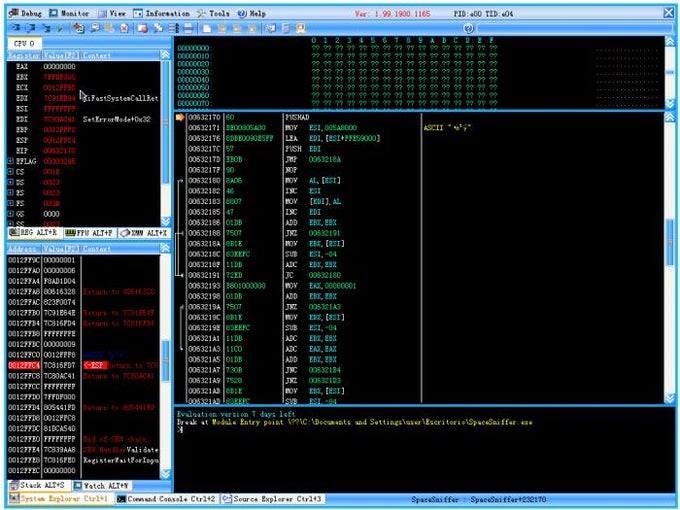This screenshot has width=680, height=510.
Task: Select the JMP 0063218A instruction line
Action: tap(300, 158)
